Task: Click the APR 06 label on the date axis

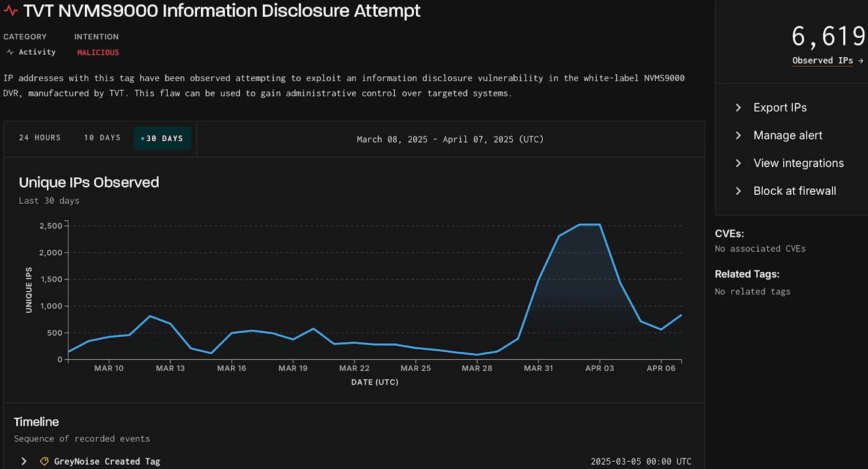Action: coord(661,368)
